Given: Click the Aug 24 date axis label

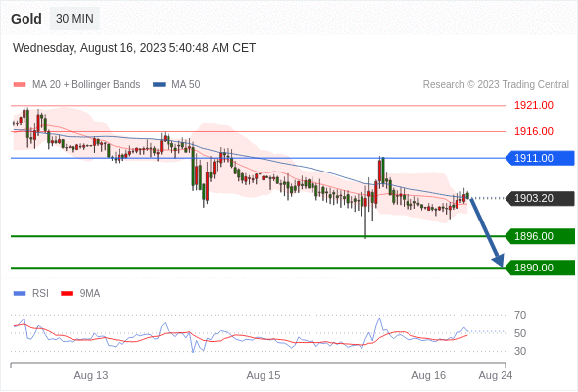Looking at the screenshot, I should coord(496,375).
